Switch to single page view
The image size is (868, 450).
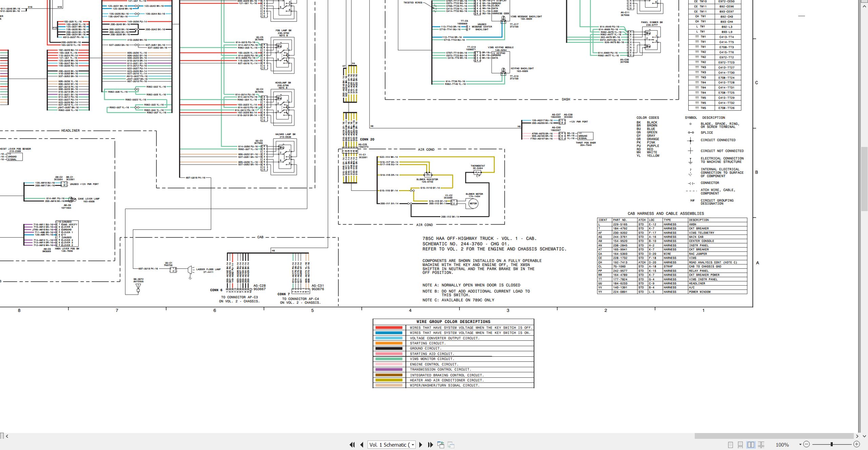[x=731, y=445]
